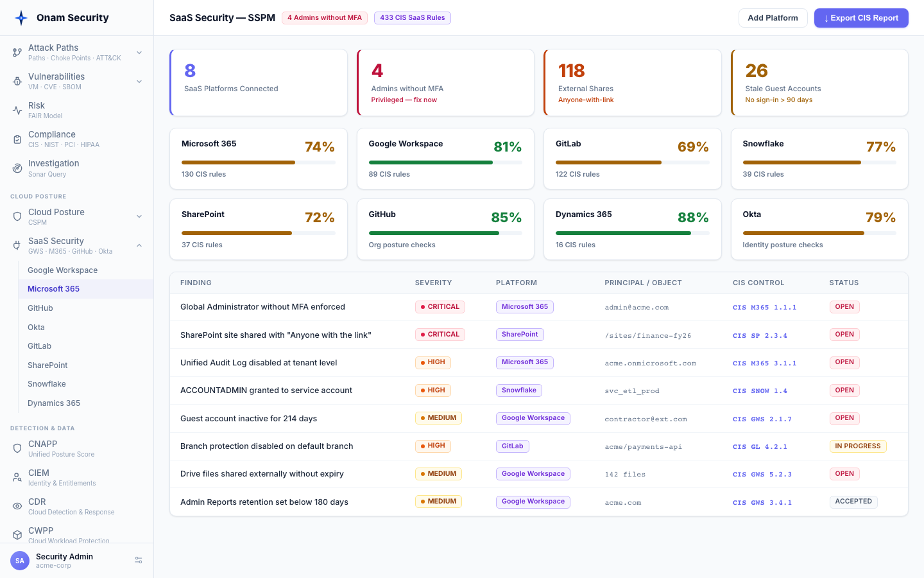924x578 pixels.
Task: Click Google Workspace compliance progress bar
Action: [445, 162]
